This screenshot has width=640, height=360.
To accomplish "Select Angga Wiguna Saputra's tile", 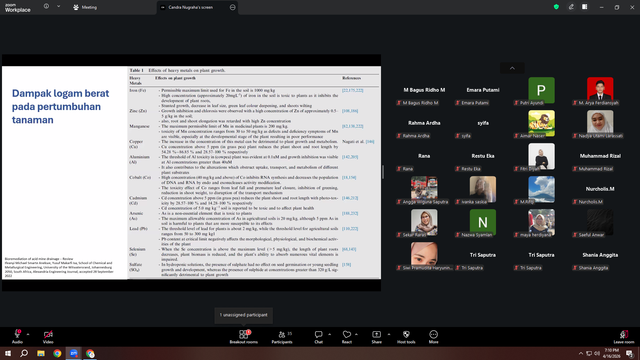I will (424, 190).
